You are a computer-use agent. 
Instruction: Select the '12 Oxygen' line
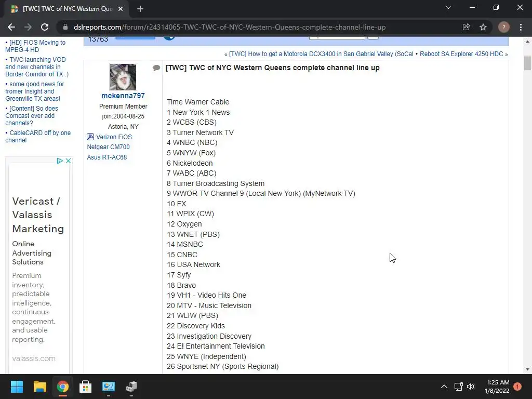click(184, 224)
